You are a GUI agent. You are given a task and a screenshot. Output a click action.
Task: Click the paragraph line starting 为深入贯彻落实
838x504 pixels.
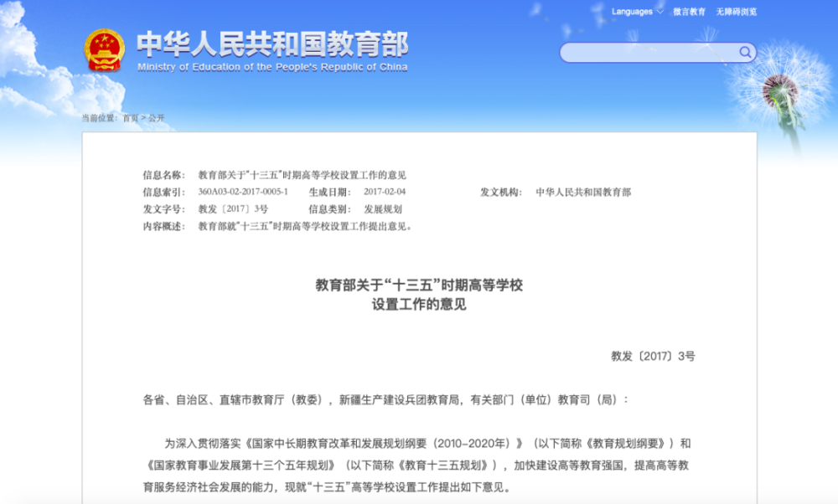pyautogui.click(x=427, y=444)
